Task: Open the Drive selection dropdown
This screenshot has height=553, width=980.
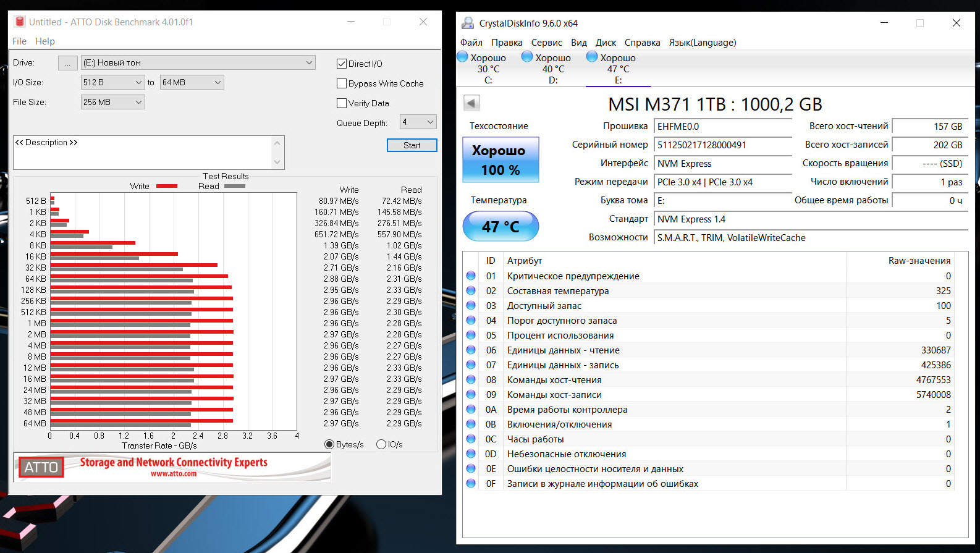Action: [198, 62]
